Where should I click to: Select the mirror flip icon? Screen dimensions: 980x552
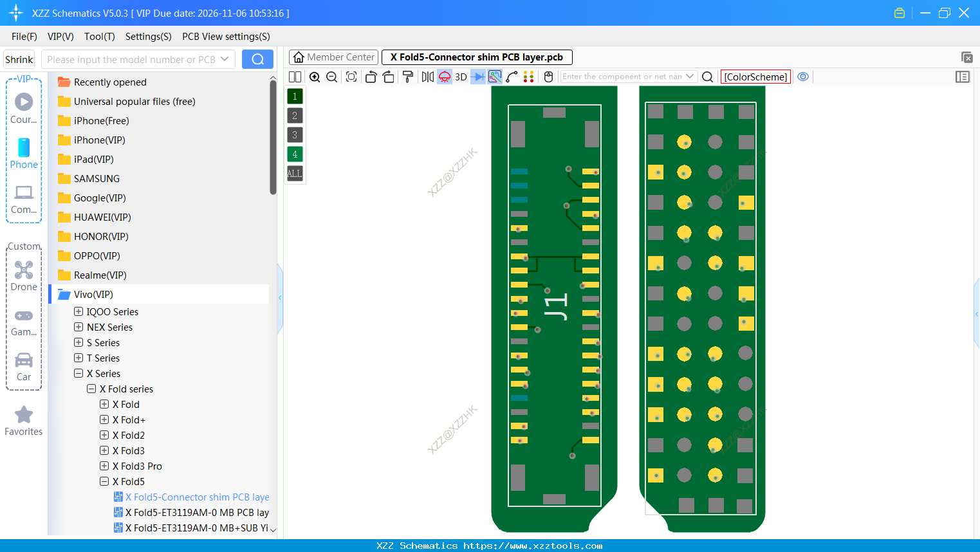point(427,77)
